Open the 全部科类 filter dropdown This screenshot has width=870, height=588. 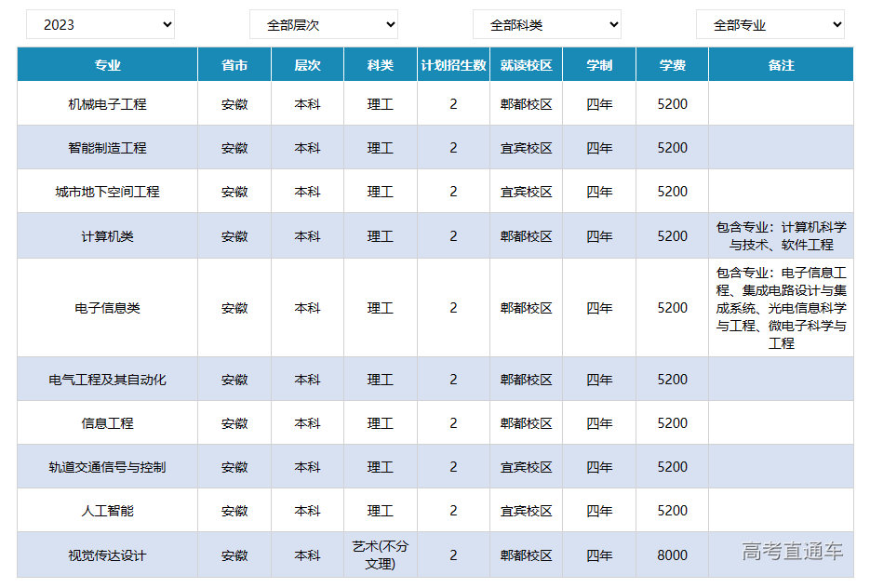(x=546, y=25)
